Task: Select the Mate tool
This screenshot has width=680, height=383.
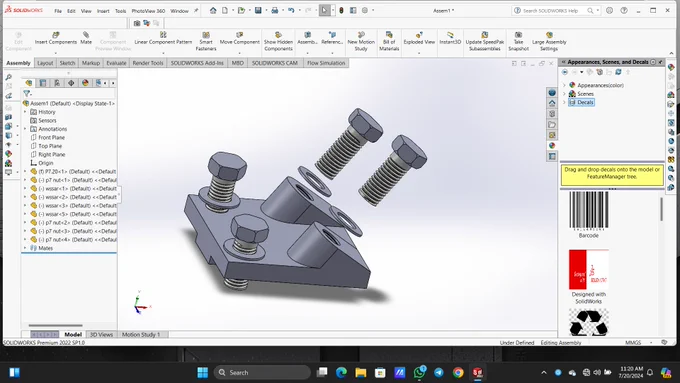Action: click(86, 38)
